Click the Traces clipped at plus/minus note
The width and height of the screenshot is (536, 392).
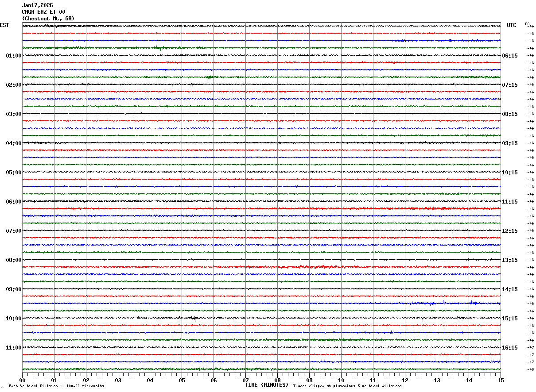click(347, 386)
